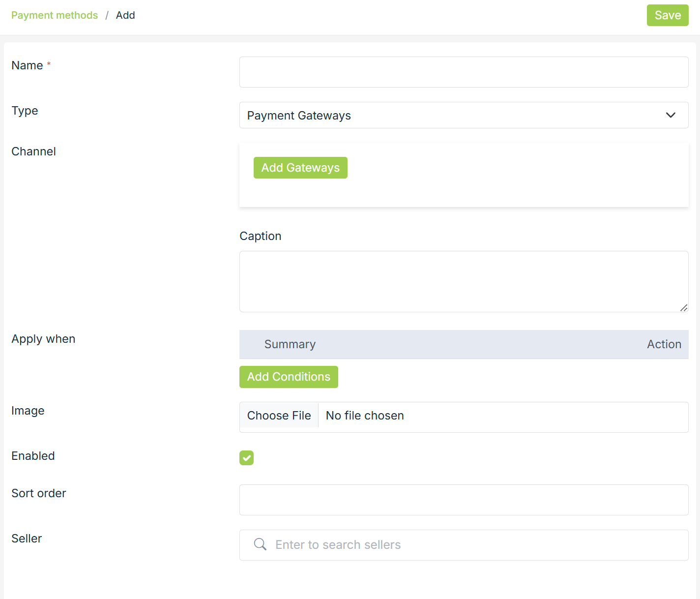The width and height of the screenshot is (700, 599).
Task: Open the Payment Gateways type dropdown
Action: [463, 115]
